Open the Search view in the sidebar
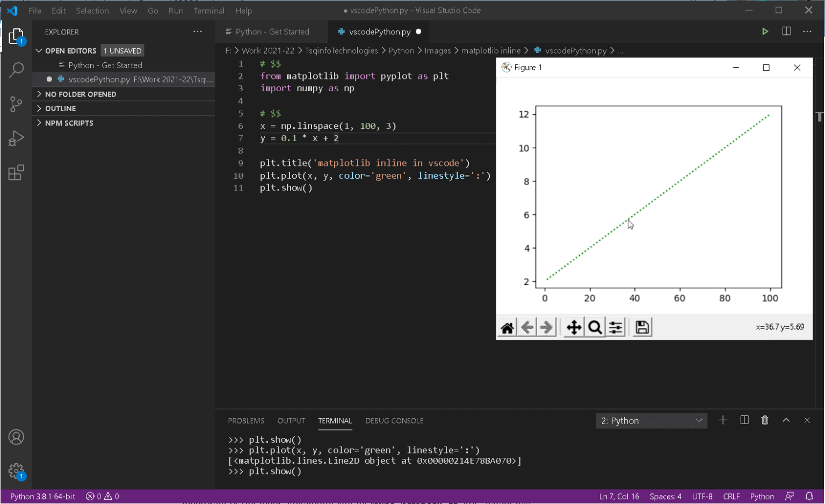 coord(16,70)
